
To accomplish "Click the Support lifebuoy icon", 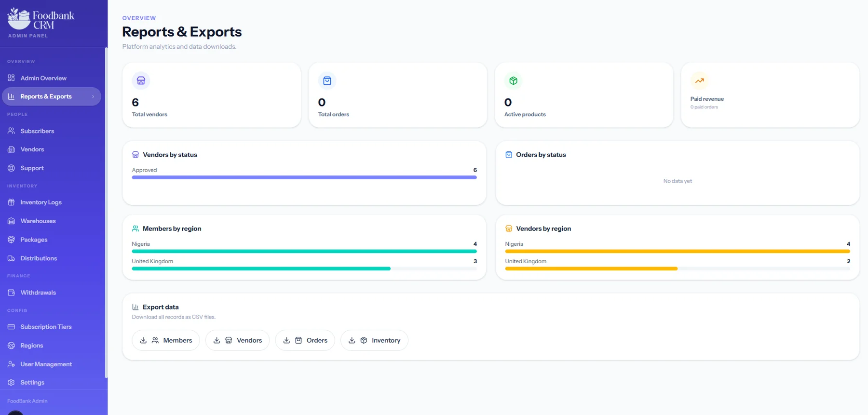I will (x=11, y=168).
